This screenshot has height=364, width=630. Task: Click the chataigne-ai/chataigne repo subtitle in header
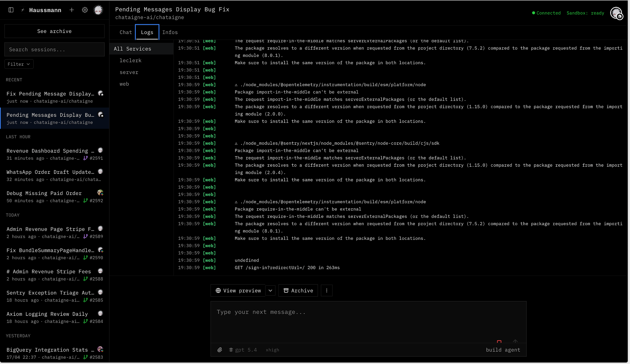click(149, 17)
